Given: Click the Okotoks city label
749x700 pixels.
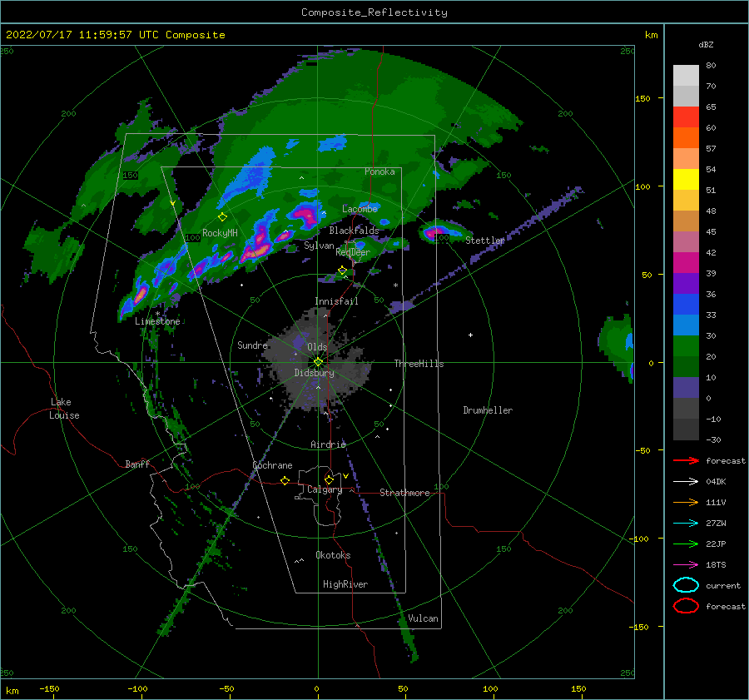Looking at the screenshot, I should click(333, 555).
